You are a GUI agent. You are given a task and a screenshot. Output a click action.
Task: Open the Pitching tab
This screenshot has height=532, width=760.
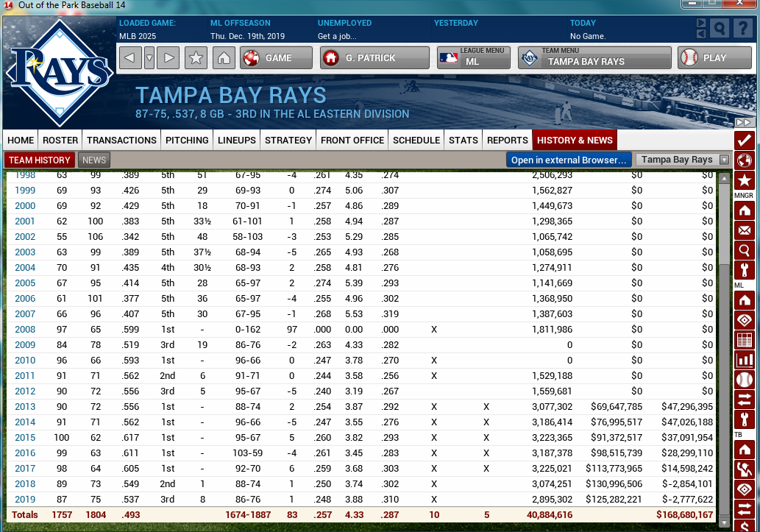187,140
